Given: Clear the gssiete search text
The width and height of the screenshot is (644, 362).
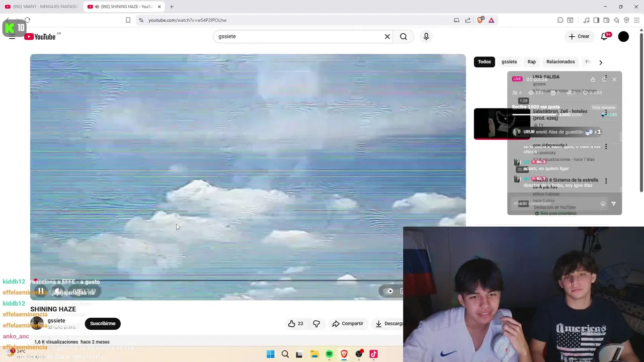Looking at the screenshot, I should [x=387, y=36].
